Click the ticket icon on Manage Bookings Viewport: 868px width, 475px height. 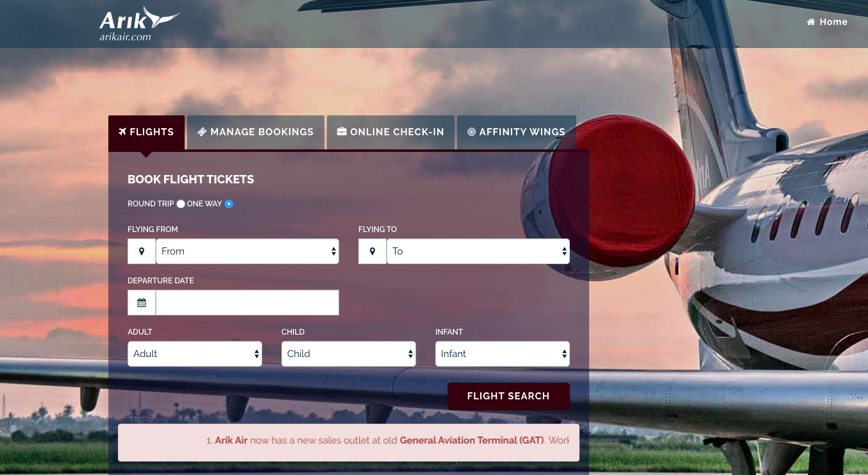202,132
